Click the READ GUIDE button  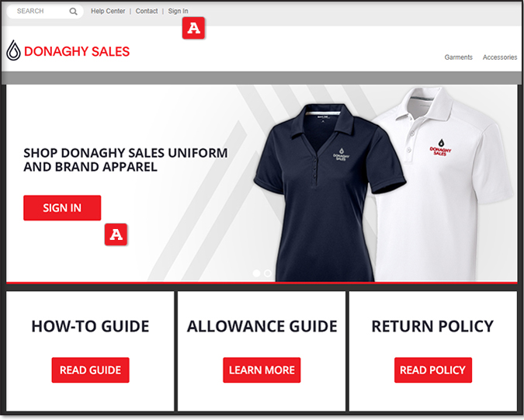coord(90,370)
